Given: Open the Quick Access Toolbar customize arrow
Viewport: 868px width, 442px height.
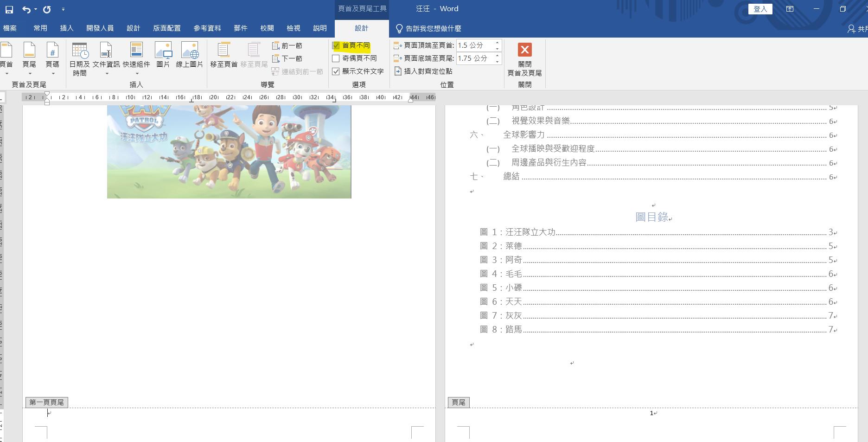Looking at the screenshot, I should point(63,9).
